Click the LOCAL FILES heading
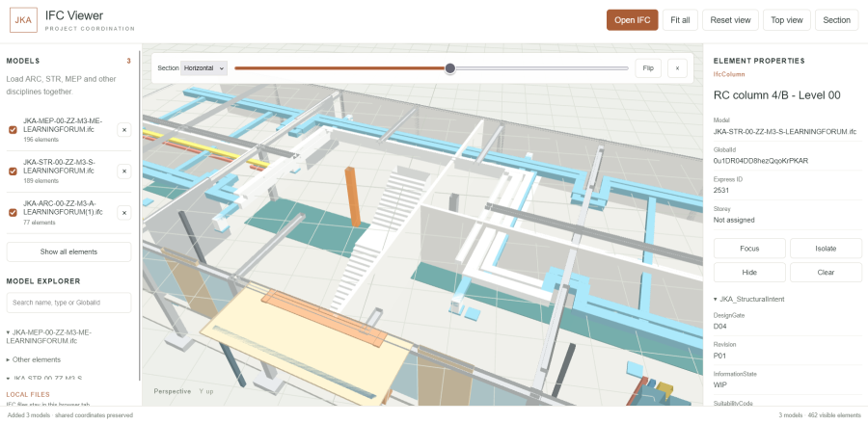The width and height of the screenshot is (868, 423). click(28, 394)
